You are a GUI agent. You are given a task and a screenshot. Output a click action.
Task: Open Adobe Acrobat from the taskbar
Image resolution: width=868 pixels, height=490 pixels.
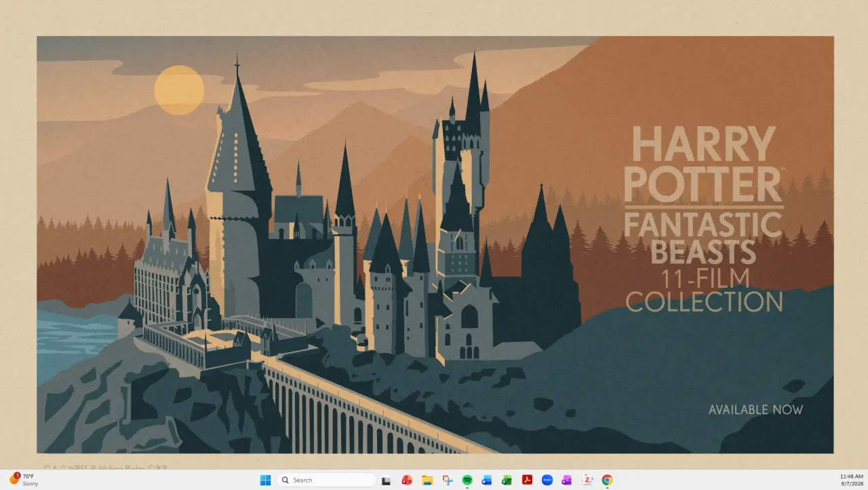coord(527,480)
